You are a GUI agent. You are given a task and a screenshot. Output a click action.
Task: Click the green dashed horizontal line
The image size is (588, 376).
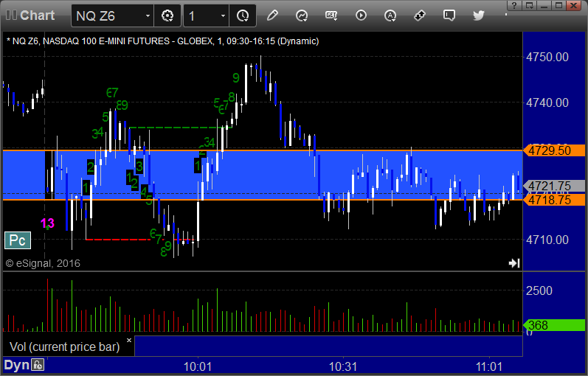180,128
